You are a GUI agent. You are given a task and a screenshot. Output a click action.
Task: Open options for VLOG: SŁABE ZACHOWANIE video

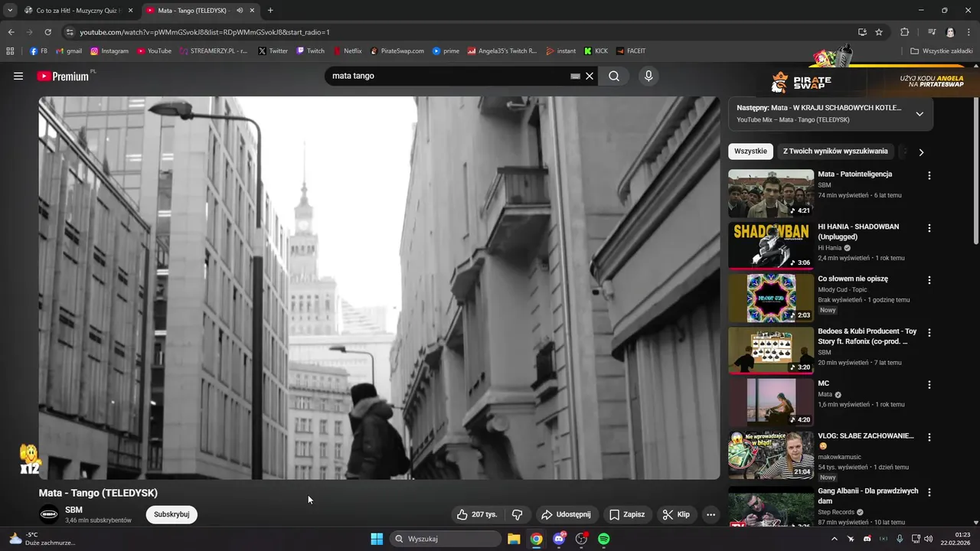[x=929, y=437]
